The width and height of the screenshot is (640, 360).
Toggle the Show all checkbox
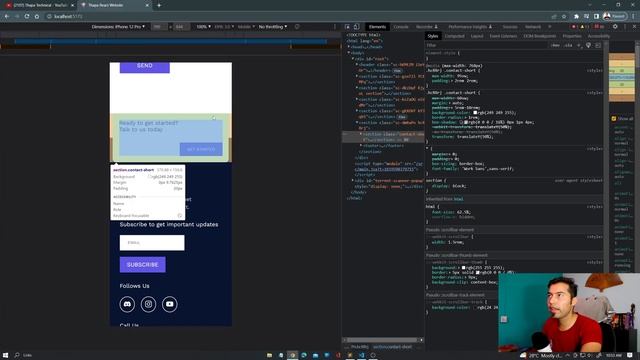point(614,119)
